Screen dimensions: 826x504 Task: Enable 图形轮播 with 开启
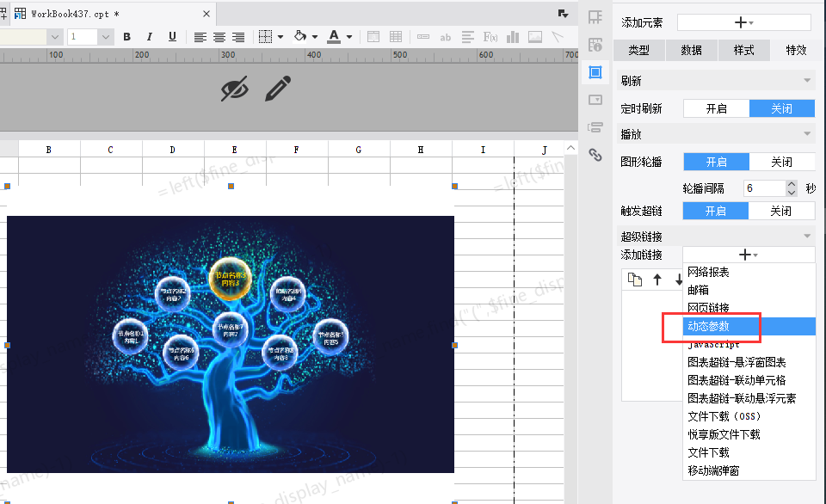(716, 162)
